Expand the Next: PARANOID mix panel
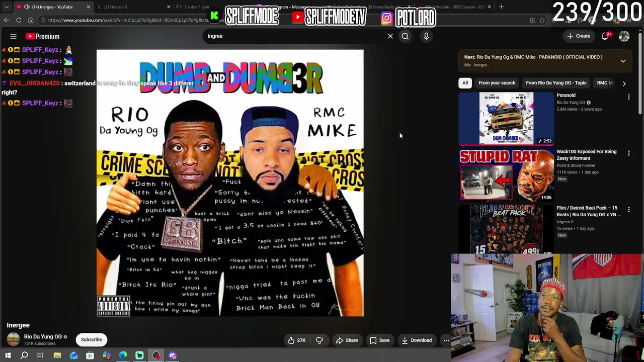This screenshot has height=362, width=644. click(623, 61)
